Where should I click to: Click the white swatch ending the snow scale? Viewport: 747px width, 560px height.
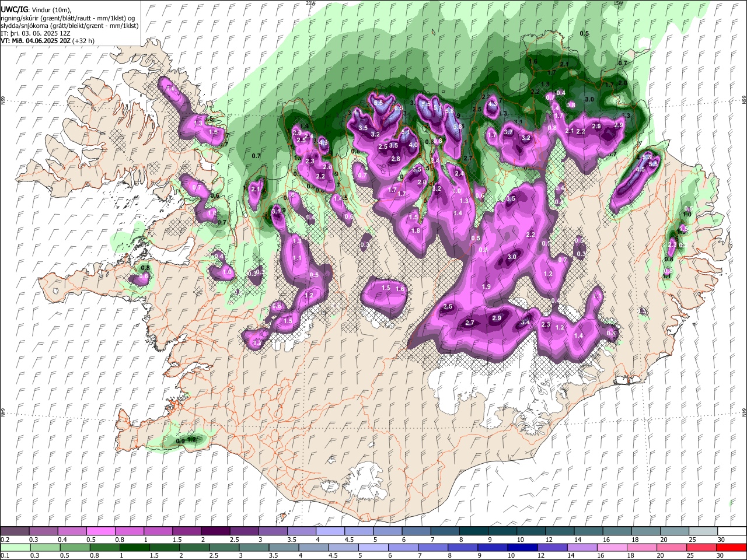click(732, 531)
